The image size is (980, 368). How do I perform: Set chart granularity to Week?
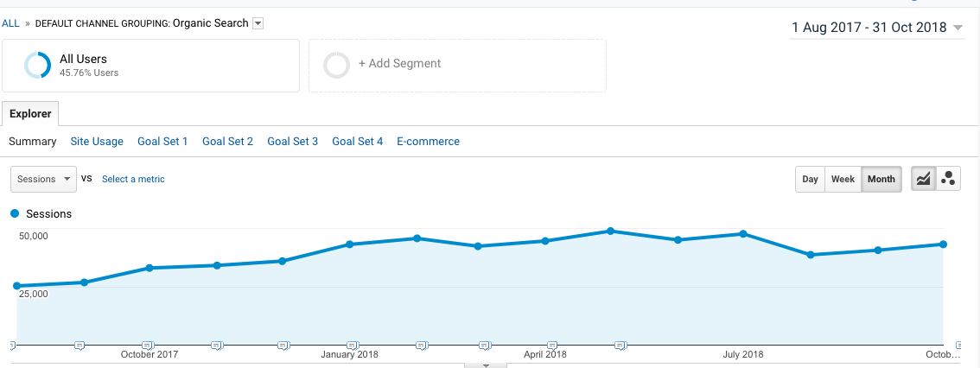(x=843, y=179)
